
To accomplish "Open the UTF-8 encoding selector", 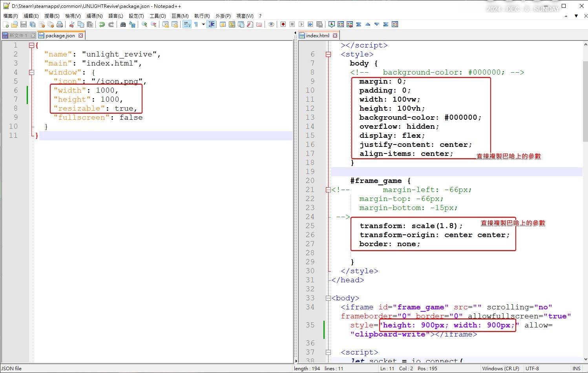I will click(532, 368).
